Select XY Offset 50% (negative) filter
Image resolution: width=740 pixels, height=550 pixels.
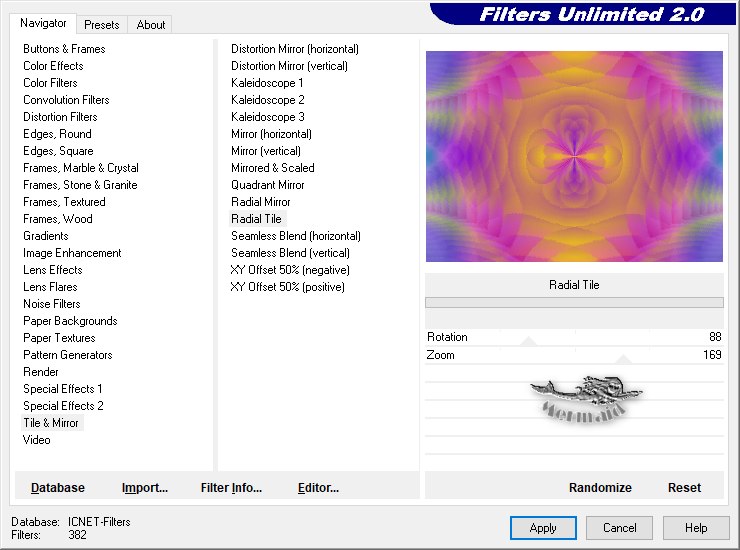click(290, 270)
